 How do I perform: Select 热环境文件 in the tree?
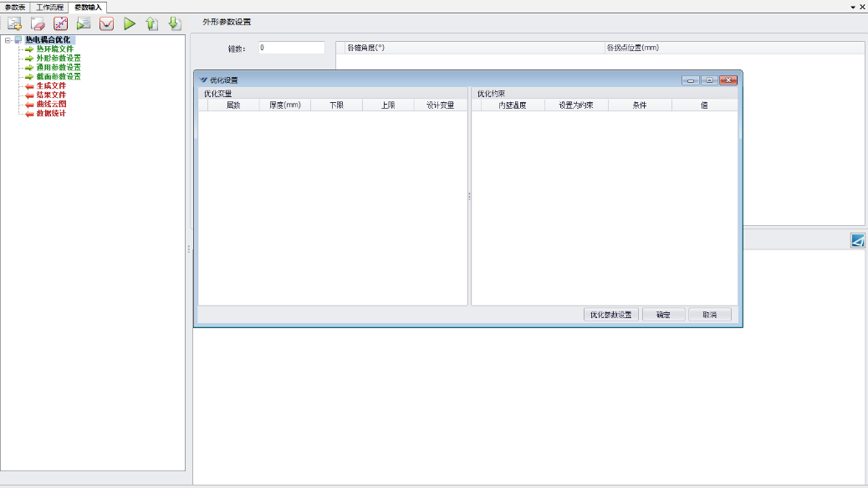pos(55,49)
